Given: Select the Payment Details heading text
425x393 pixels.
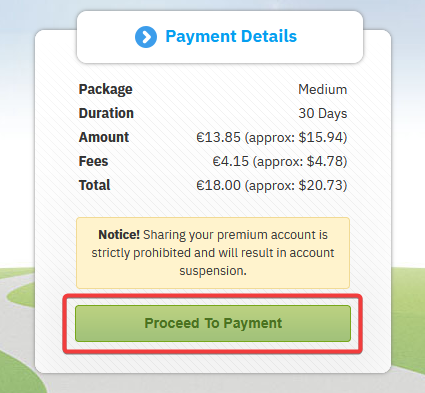Looking at the screenshot, I should [x=231, y=36].
